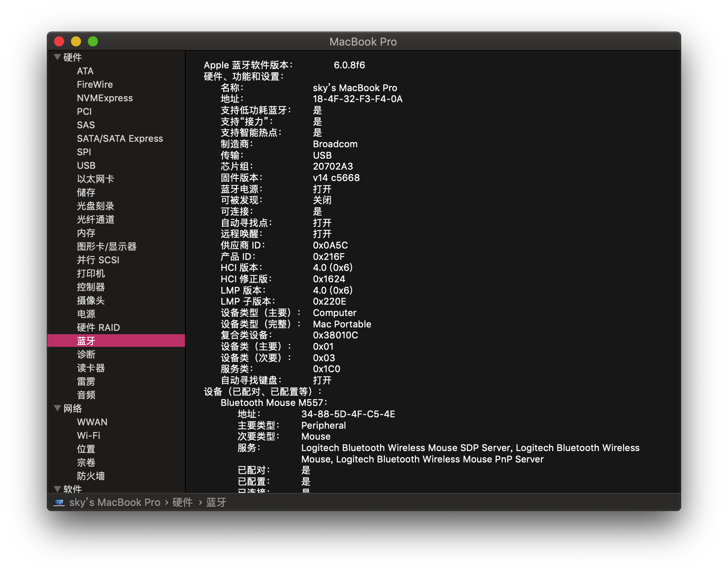Select WWAN under 网络

pyautogui.click(x=92, y=422)
